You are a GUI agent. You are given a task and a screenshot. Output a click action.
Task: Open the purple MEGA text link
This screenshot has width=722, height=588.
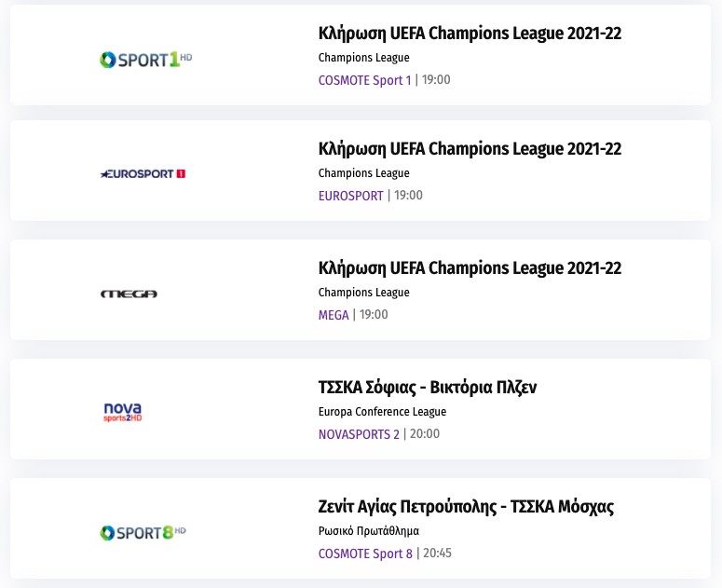pyautogui.click(x=334, y=315)
